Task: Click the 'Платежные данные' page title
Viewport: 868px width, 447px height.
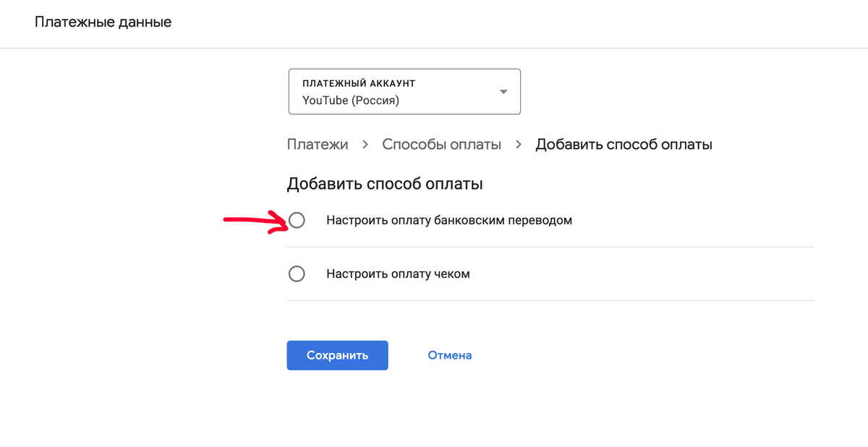Action: 103,22
